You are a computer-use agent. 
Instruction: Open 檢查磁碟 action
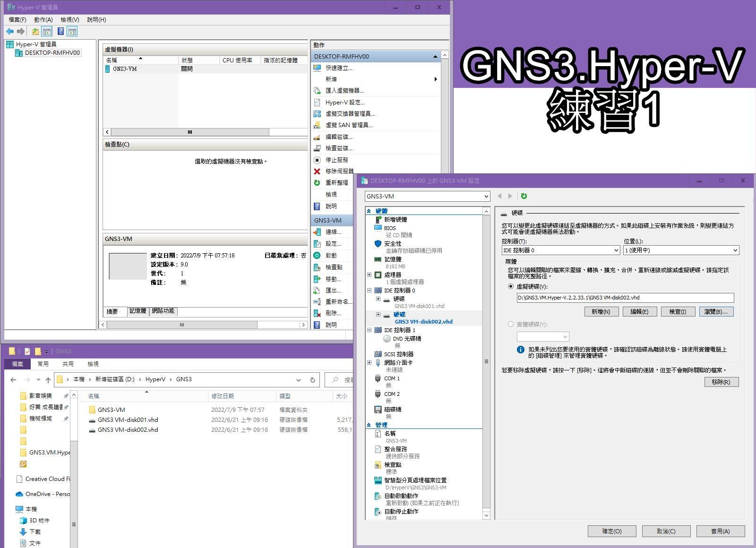[339, 148]
